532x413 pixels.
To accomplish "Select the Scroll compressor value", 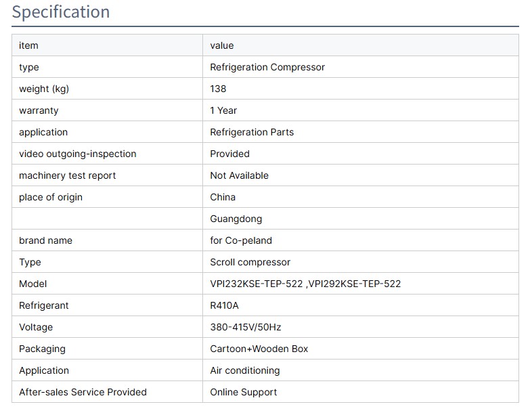I will (x=250, y=262).
